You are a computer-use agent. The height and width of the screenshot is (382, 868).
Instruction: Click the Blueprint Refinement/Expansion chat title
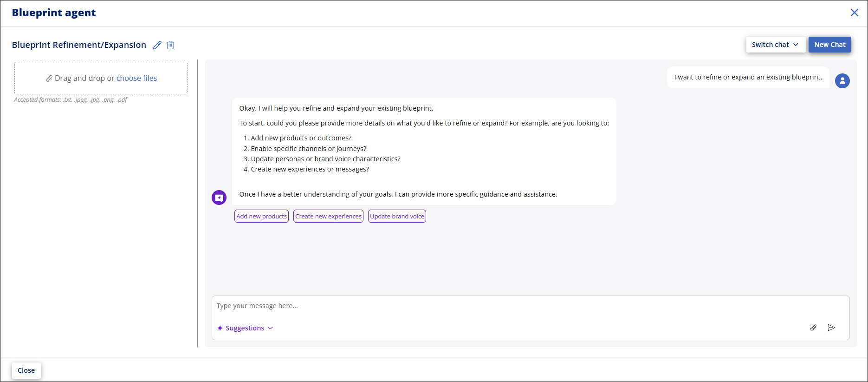pyautogui.click(x=79, y=45)
